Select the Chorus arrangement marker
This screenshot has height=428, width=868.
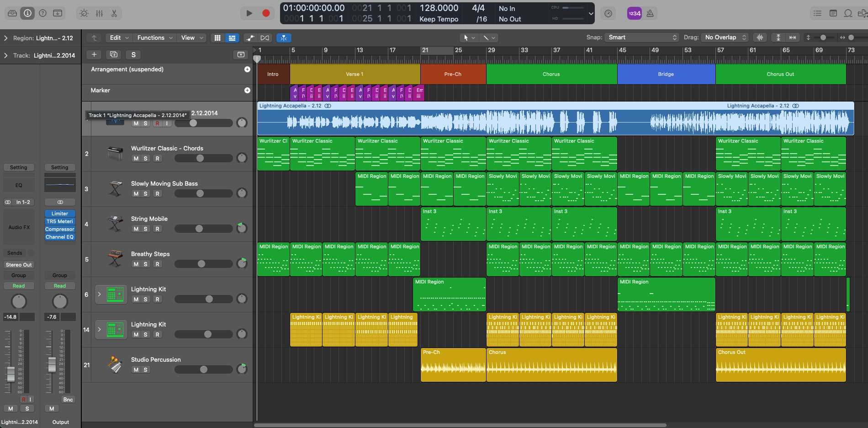coord(551,74)
